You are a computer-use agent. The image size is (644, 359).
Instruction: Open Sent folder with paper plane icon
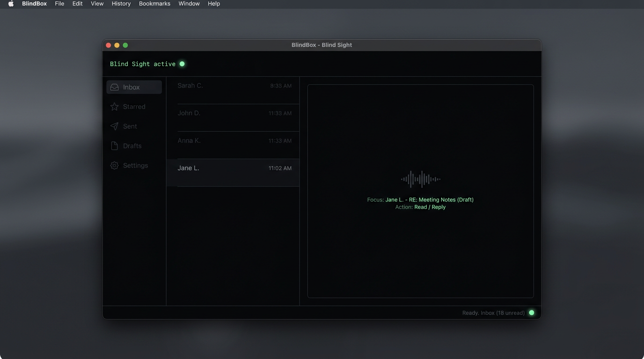pyautogui.click(x=114, y=126)
